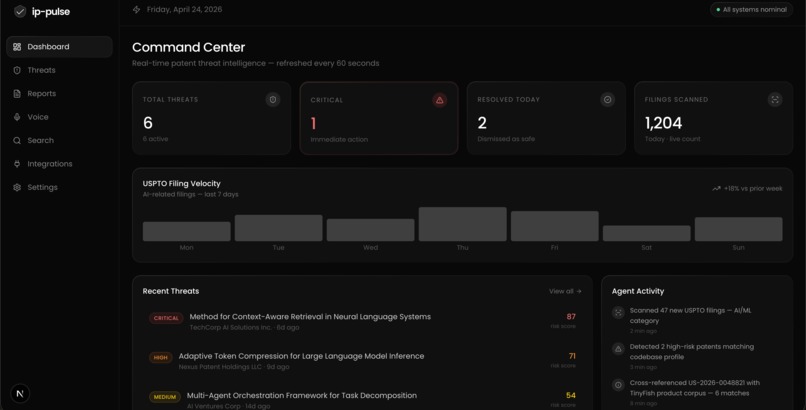Click the Threats shield icon in sidebar
The height and width of the screenshot is (410, 806).
click(17, 70)
